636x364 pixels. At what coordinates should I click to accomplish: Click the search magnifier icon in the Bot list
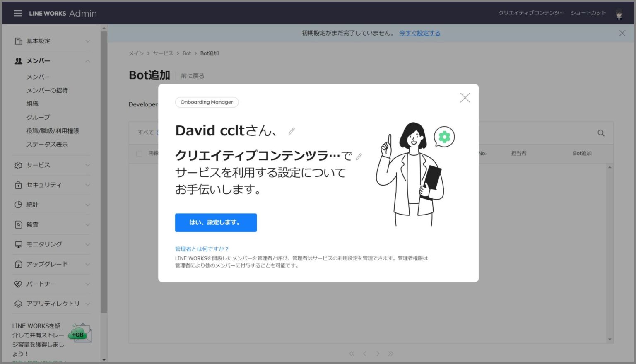coord(600,133)
